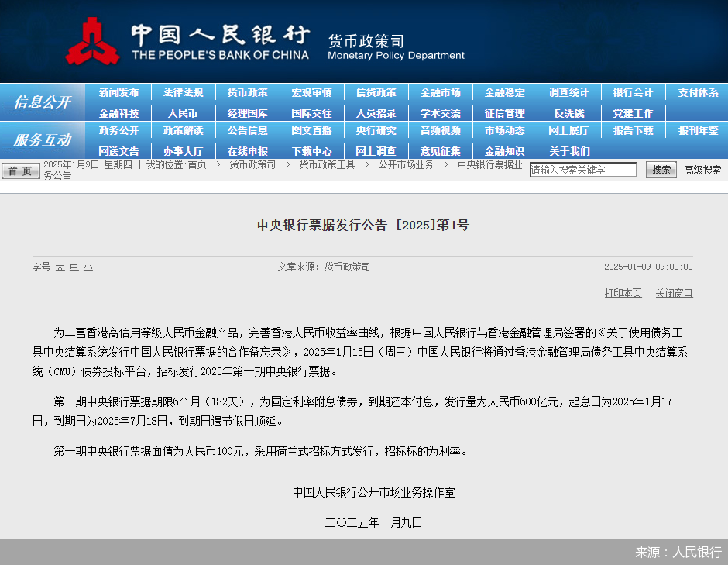The height and width of the screenshot is (565, 728).
Task: Open 关于我们 in the navigation
Action: pyautogui.click(x=568, y=151)
